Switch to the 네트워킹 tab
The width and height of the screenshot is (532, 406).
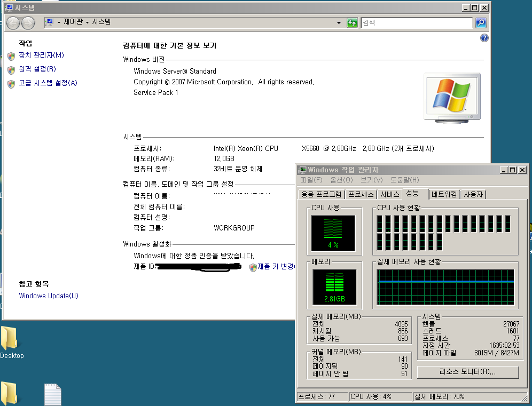coord(444,195)
